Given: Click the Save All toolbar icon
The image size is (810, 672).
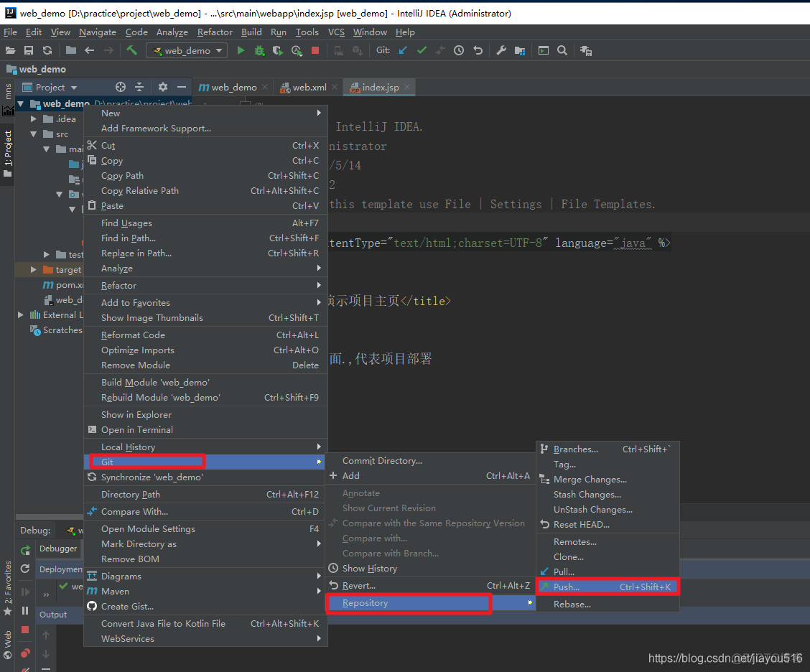Looking at the screenshot, I should pyautogui.click(x=29, y=51).
